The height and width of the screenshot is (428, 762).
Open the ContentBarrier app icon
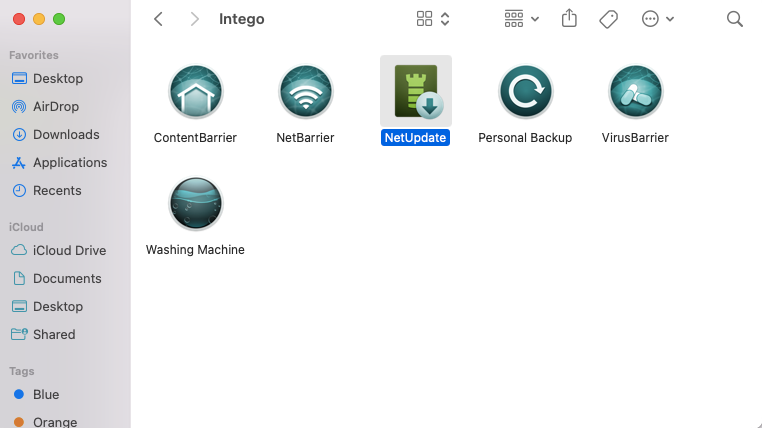point(195,92)
